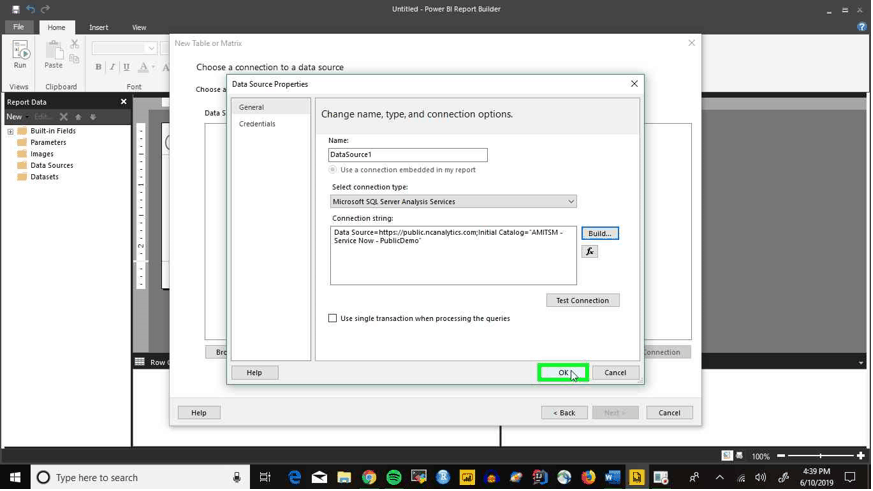Image resolution: width=873 pixels, height=491 pixels.
Task: Click Back in New Table wizard
Action: pyautogui.click(x=564, y=413)
